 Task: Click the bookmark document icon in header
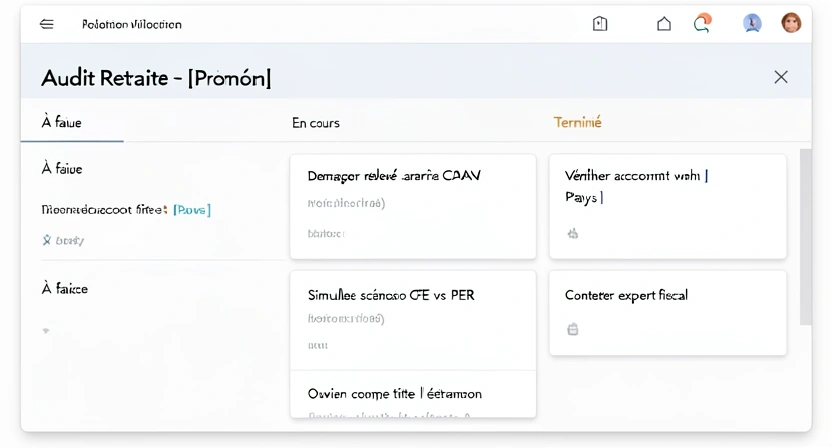(600, 24)
